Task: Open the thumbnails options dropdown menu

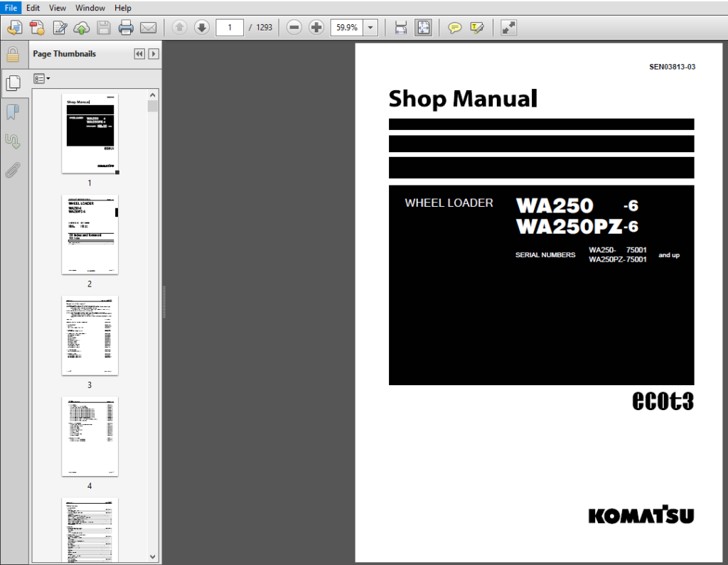Action: pos(41,79)
